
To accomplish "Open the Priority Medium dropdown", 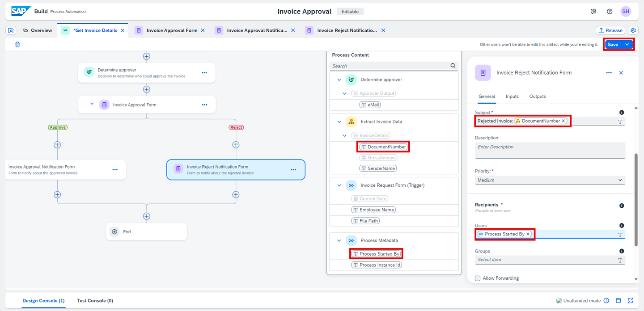I will (550, 180).
